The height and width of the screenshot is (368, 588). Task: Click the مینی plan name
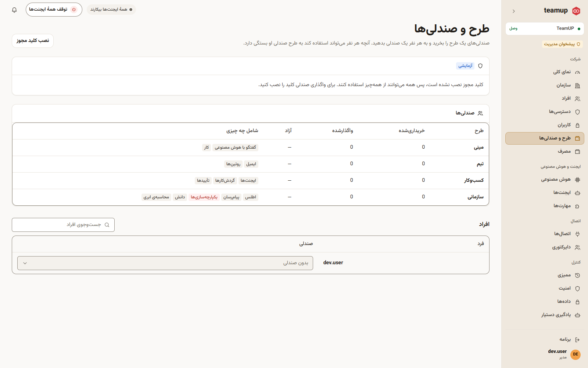tap(478, 147)
